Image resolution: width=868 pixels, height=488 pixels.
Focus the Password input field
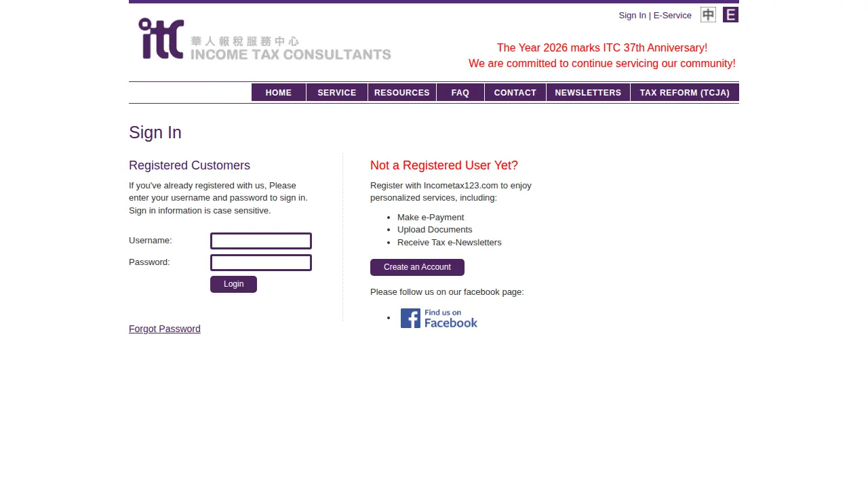pyautogui.click(x=261, y=263)
